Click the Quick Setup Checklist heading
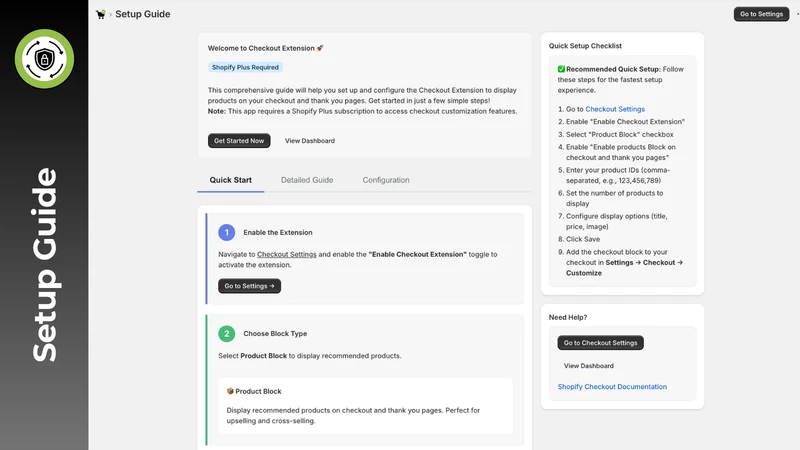Image resolution: width=800 pixels, height=450 pixels. click(x=585, y=46)
